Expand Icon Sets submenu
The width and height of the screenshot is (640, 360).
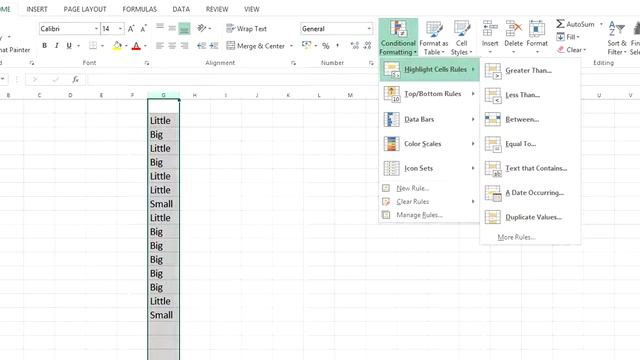pyautogui.click(x=429, y=168)
